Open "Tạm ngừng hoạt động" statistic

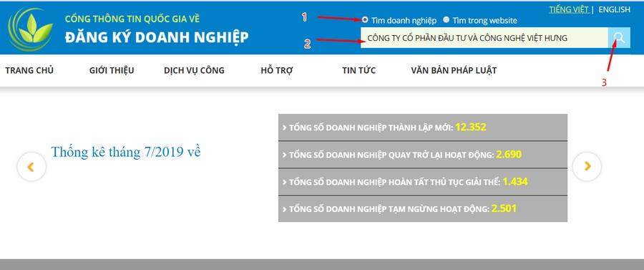pyautogui.click(x=423, y=209)
